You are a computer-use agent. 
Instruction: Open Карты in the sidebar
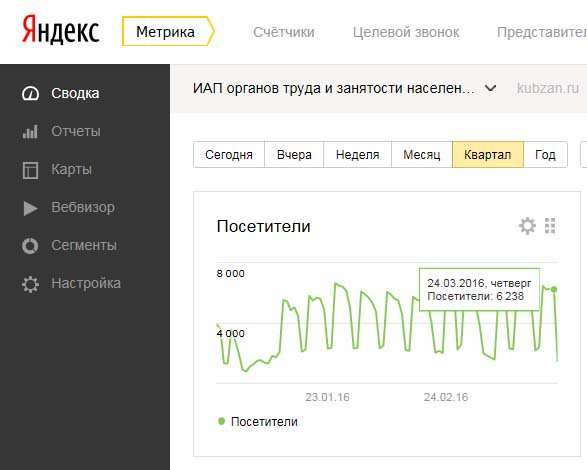(72, 169)
